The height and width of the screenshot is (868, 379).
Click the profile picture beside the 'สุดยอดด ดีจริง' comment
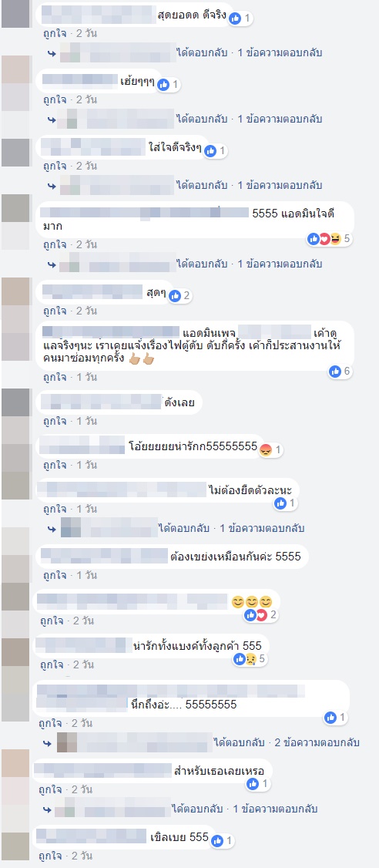click(x=15, y=14)
